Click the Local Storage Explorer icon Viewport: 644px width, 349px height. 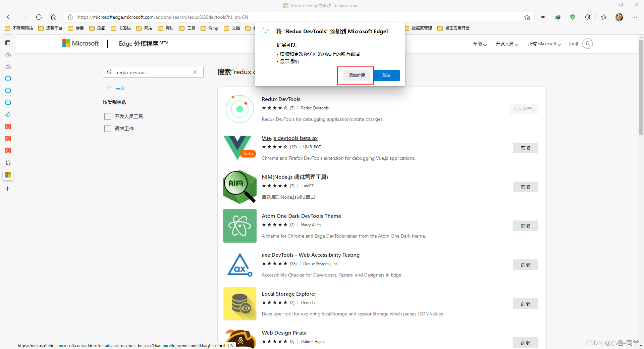click(239, 304)
